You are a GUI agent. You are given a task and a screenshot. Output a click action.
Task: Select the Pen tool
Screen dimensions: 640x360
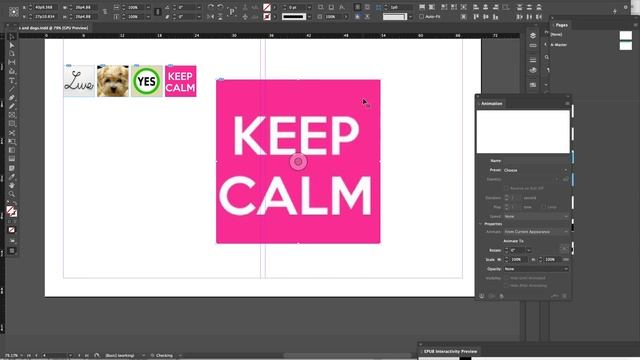click(12, 98)
